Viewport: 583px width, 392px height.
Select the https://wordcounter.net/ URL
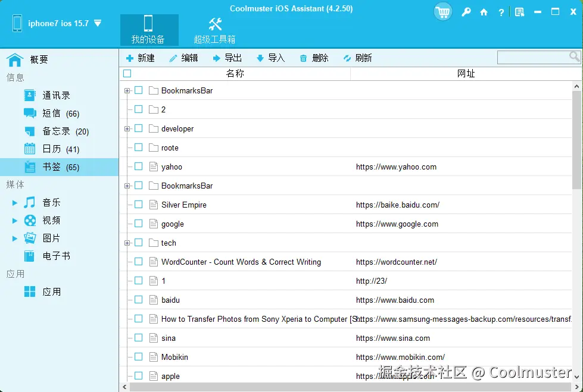coord(397,262)
